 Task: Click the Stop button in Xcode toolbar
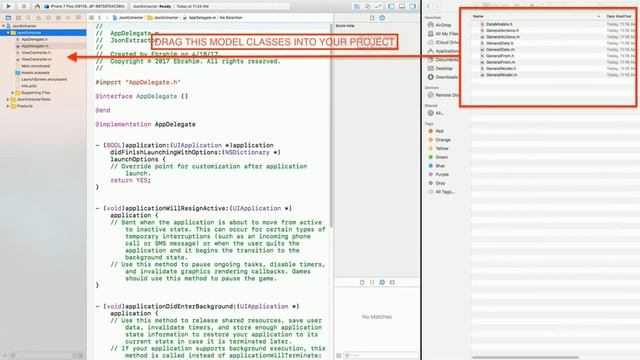point(24,6)
